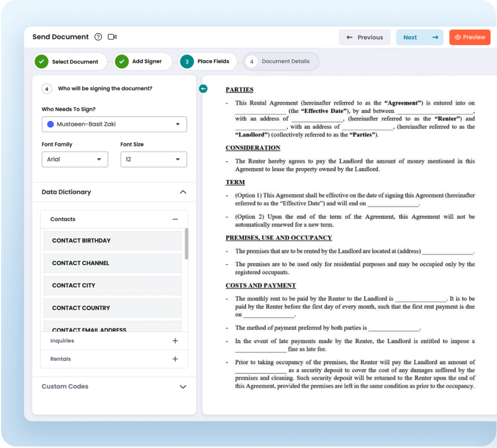The height and width of the screenshot is (448, 497).
Task: Click the help question mark icon
Action: (98, 37)
